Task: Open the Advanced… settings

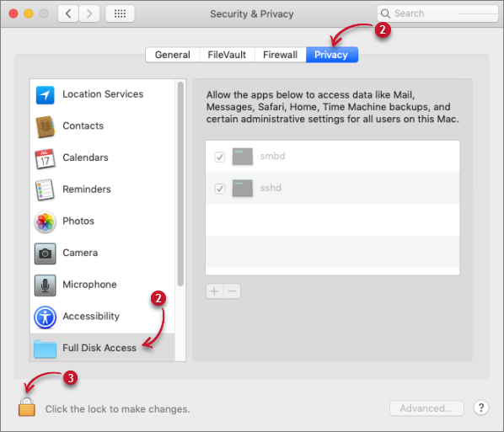Action: (x=426, y=408)
